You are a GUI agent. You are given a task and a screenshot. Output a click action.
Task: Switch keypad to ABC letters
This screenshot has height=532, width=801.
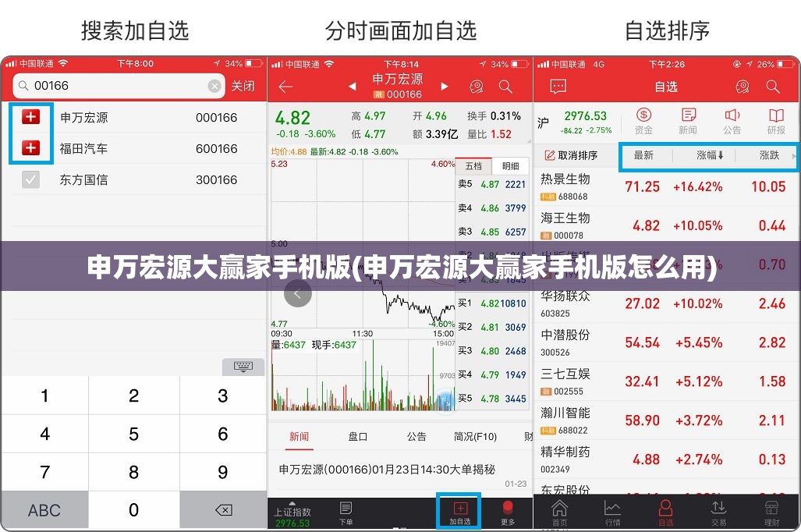[44, 509]
